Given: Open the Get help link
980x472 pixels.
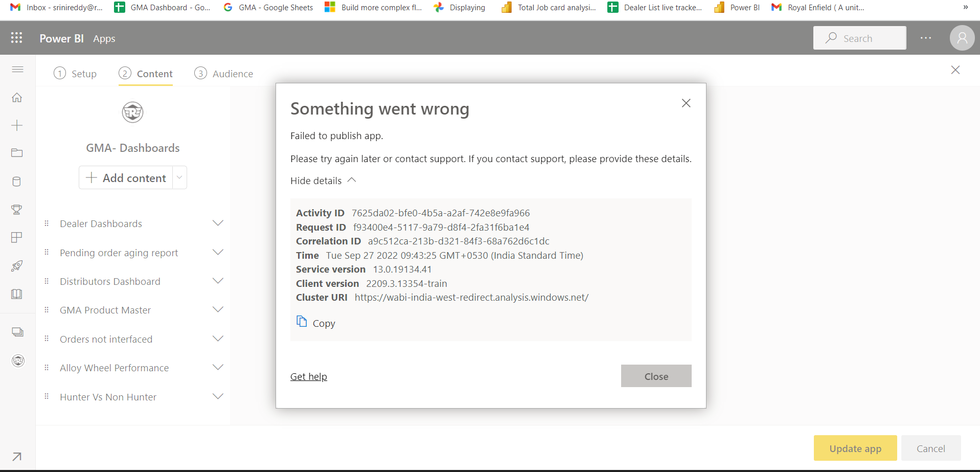Looking at the screenshot, I should pos(309,376).
